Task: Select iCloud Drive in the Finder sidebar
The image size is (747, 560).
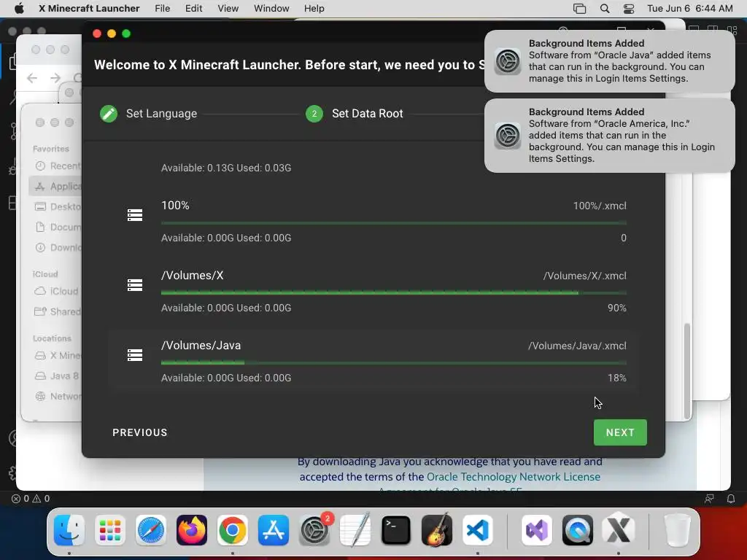Action: coord(55,291)
